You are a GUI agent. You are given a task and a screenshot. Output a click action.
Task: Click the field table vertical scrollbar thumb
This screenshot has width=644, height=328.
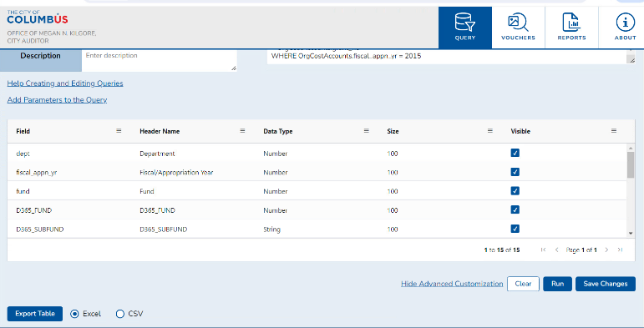[x=631, y=164]
